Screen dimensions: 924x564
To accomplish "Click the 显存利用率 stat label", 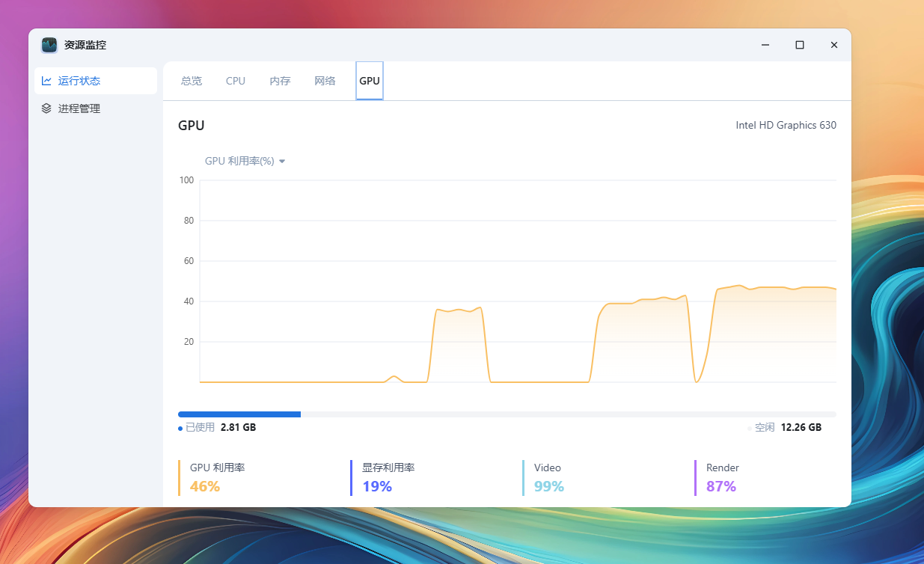I will pos(388,468).
